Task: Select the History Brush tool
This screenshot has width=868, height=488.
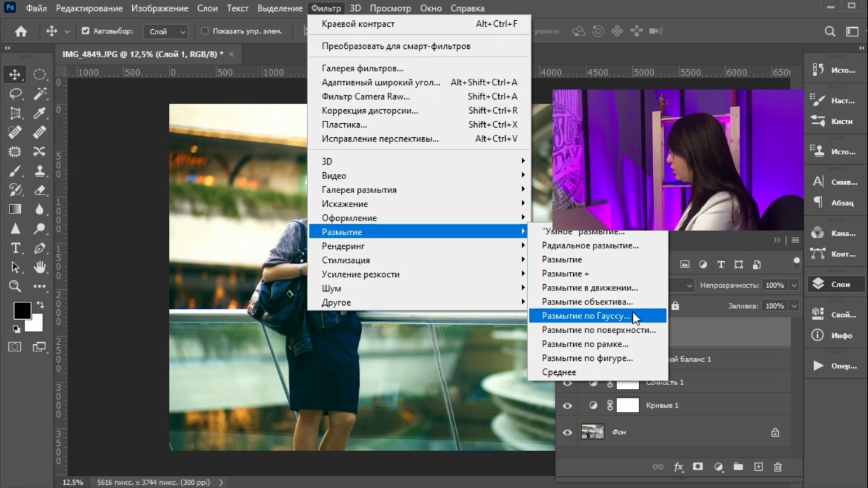Action: click(15, 190)
